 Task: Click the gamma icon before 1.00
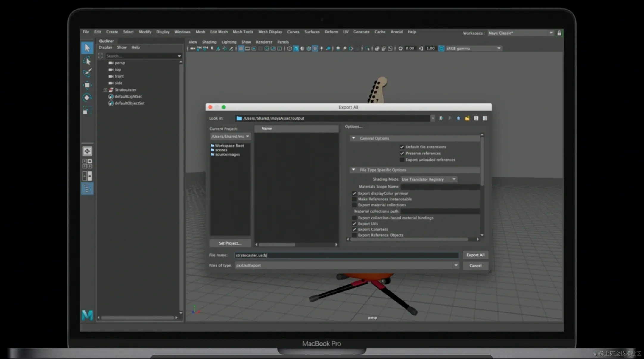421,48
